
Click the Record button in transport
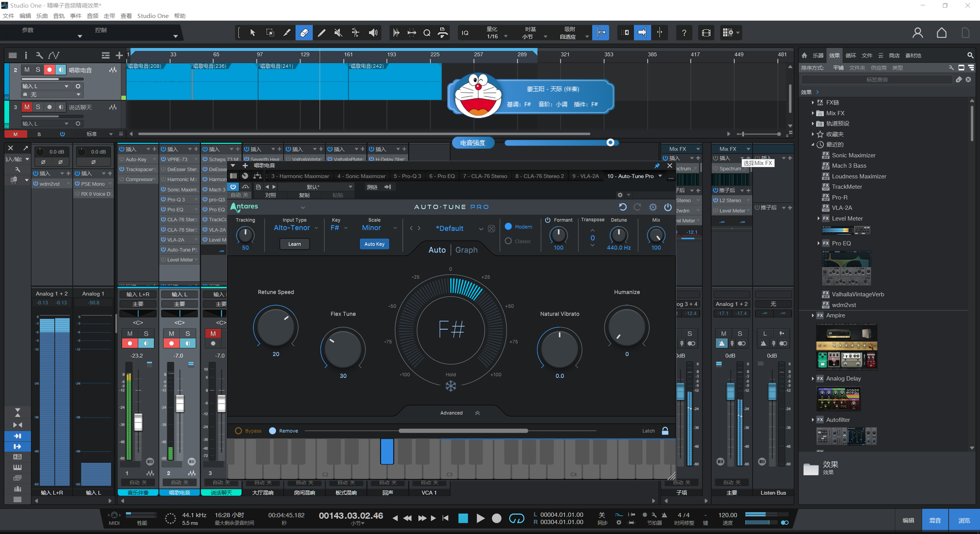click(497, 518)
